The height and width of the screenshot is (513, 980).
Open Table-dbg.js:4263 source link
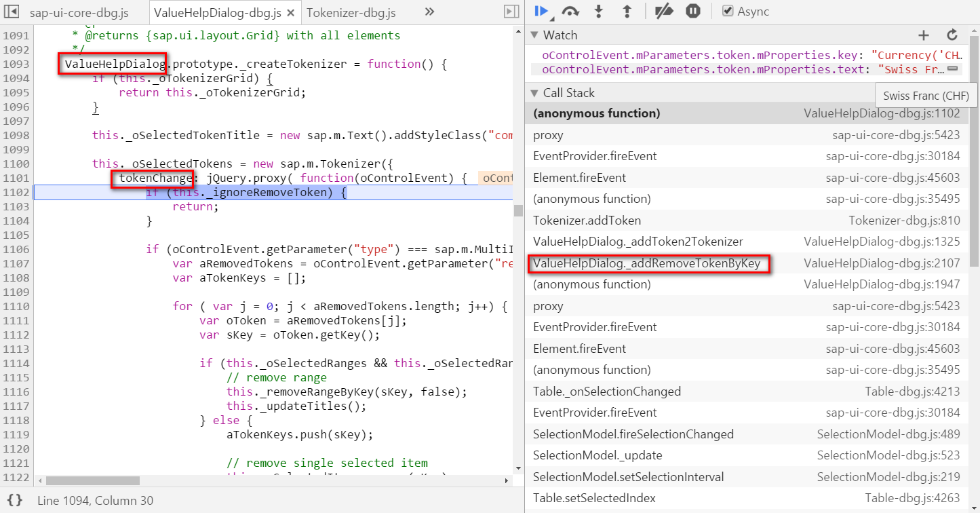(912, 498)
